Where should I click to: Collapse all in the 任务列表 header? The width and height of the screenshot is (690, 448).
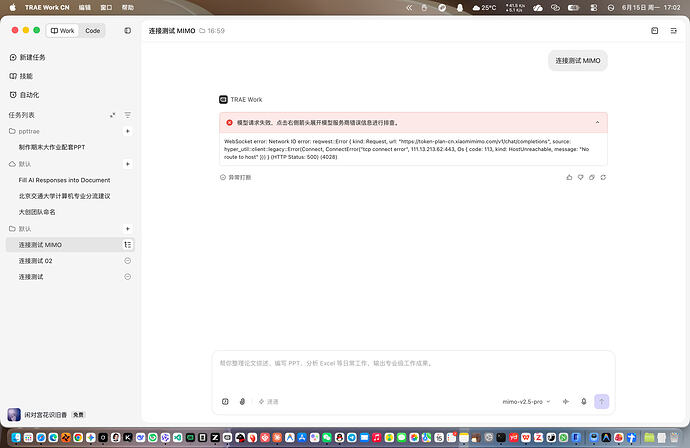click(x=113, y=115)
